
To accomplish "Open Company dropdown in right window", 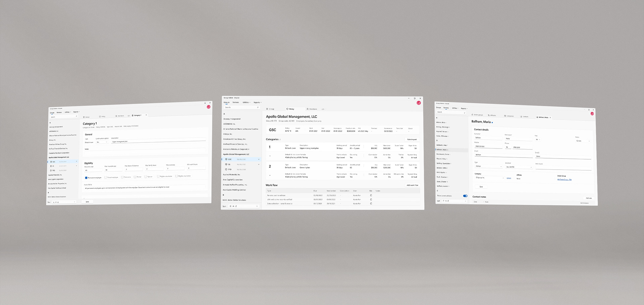I will click(x=489, y=178).
